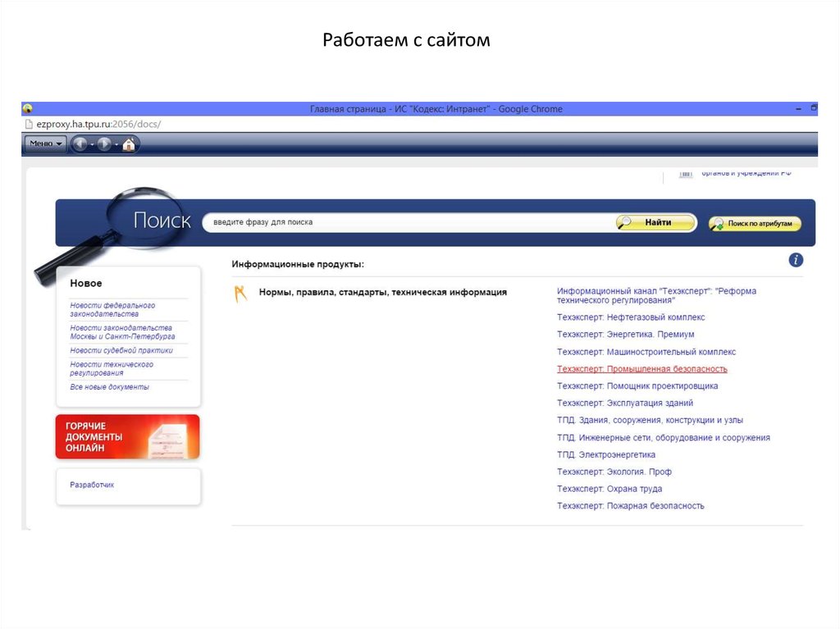Go back using the left arrow button
This screenshot has width=840, height=629.
pyautogui.click(x=80, y=144)
